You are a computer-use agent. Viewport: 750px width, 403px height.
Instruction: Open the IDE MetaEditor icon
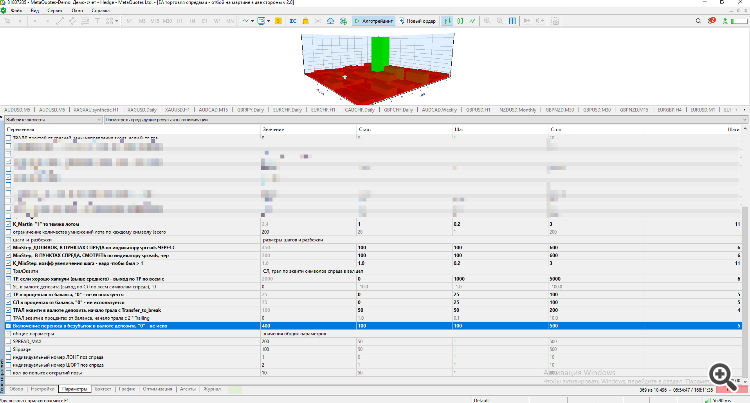point(293,21)
